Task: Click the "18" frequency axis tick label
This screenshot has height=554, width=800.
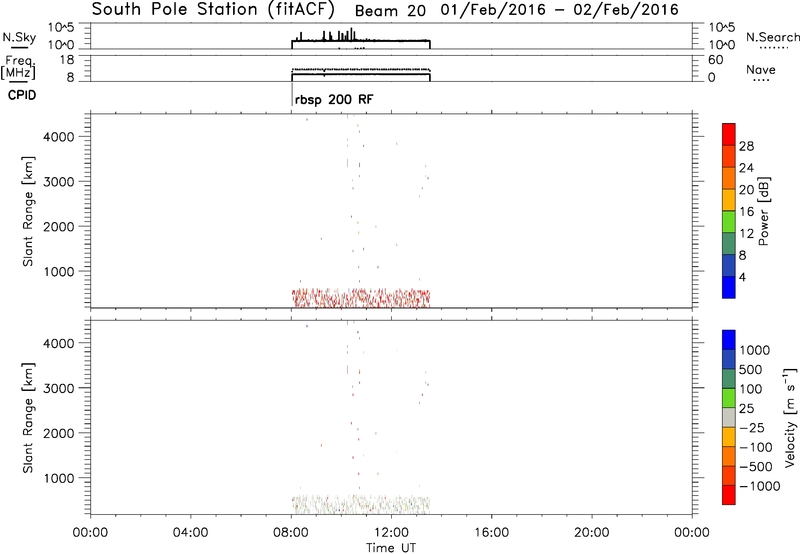Action: 68,60
